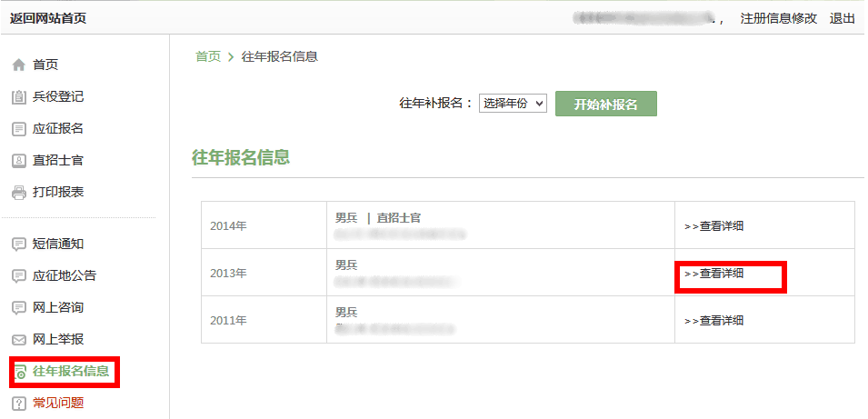Open 注册信息修改 in the top bar
This screenshot has width=868, height=419.
click(x=778, y=18)
